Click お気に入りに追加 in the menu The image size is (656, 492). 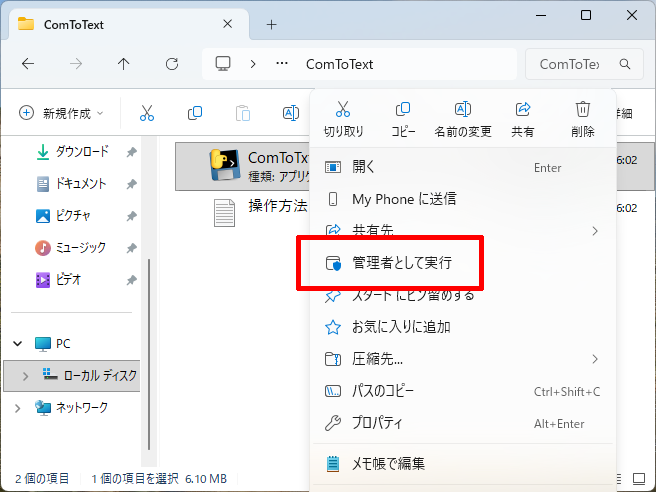[401, 327]
